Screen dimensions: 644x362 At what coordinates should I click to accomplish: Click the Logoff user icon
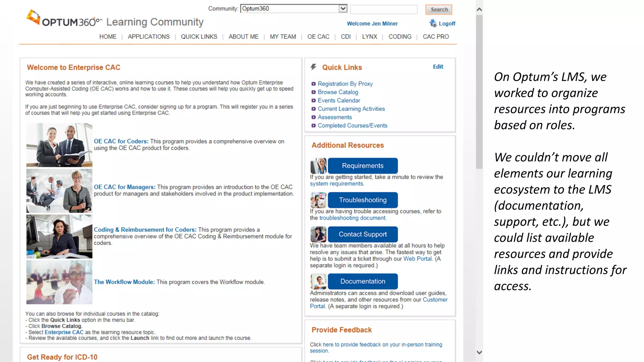(433, 23)
